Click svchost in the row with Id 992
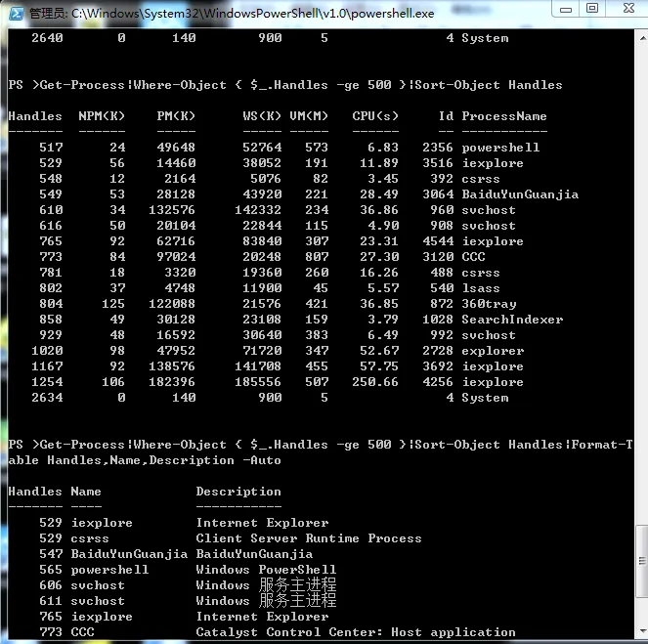This screenshot has height=644, width=648. 489,335
